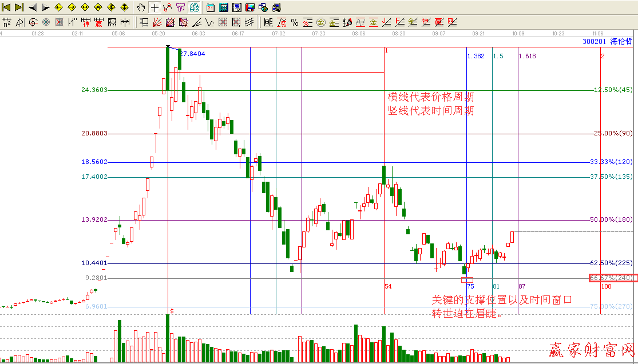
Task: Step back with the black left triangle
Action: 32,7
